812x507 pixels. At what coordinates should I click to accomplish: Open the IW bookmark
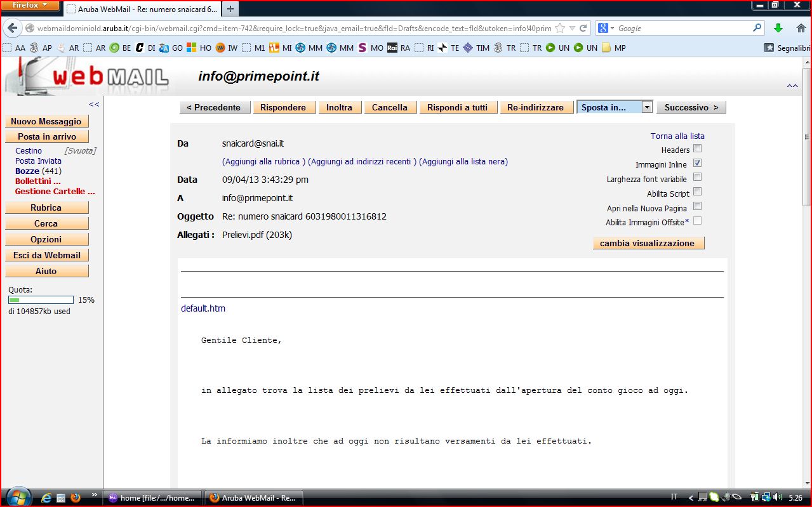(227, 48)
